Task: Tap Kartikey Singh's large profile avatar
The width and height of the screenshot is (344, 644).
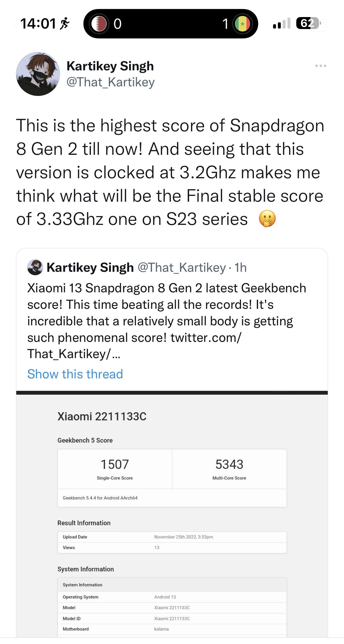Action: coord(38,74)
